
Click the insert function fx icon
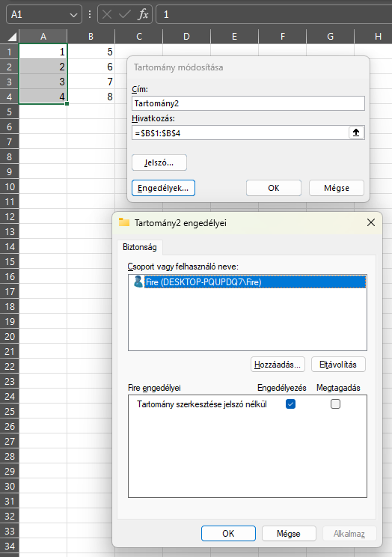(144, 14)
